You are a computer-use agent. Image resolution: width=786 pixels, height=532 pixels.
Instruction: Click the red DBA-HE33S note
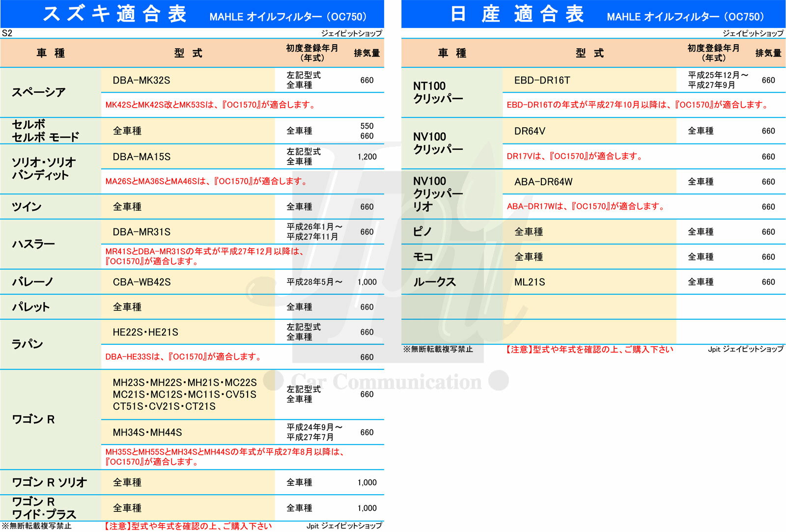pos(184,357)
